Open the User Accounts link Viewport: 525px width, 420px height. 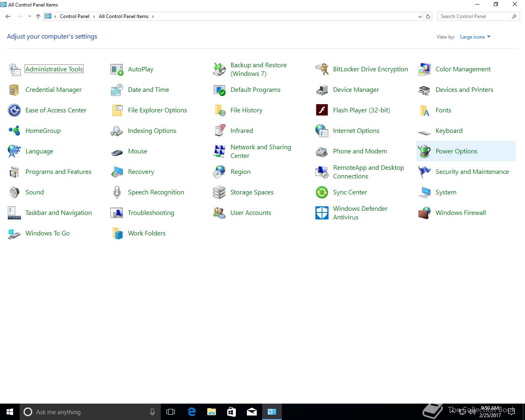tap(251, 213)
